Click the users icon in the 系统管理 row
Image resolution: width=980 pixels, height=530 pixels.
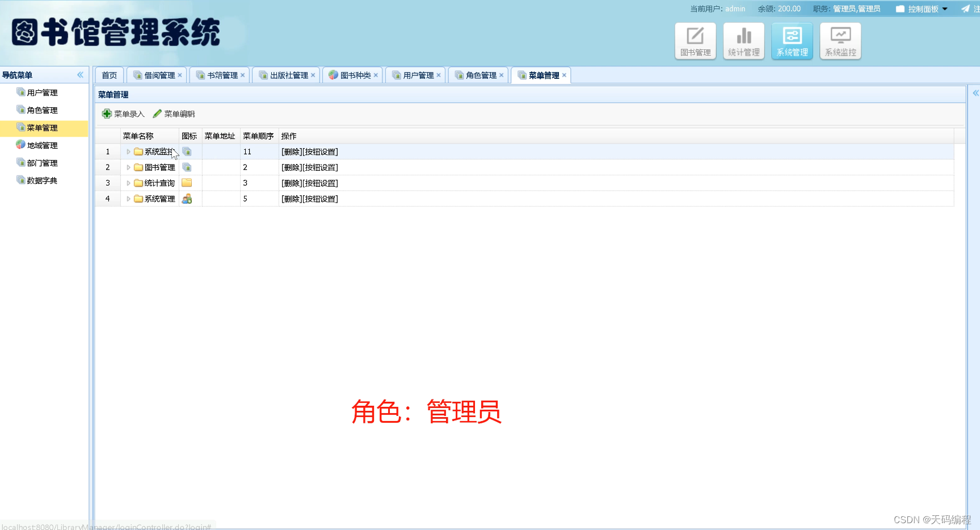(x=187, y=199)
